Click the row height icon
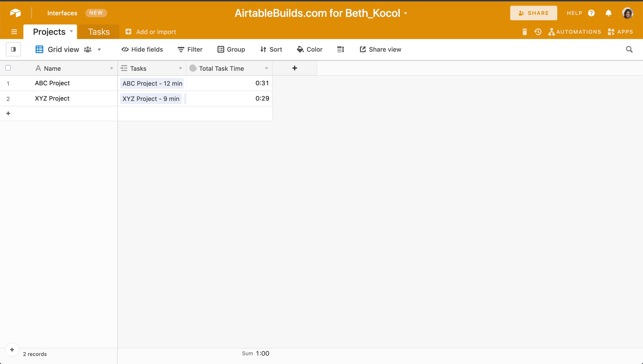643x364 pixels. [x=340, y=50]
